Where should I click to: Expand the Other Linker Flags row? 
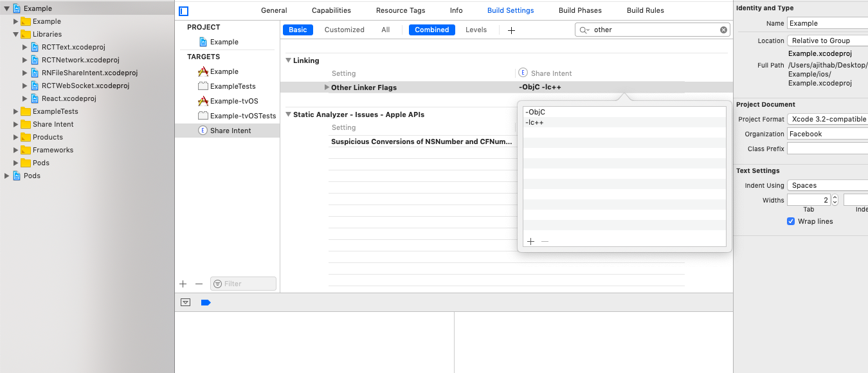[327, 87]
